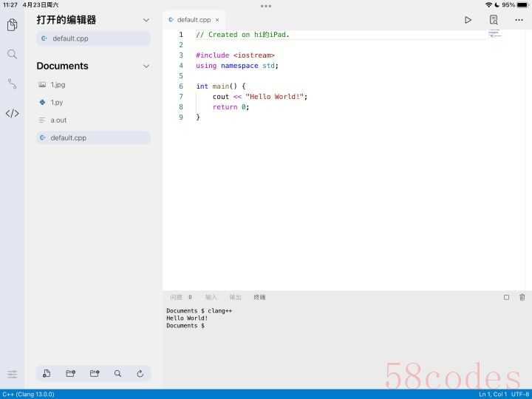Click line number 5 in gutter
This screenshot has height=399, width=532.
point(181,76)
